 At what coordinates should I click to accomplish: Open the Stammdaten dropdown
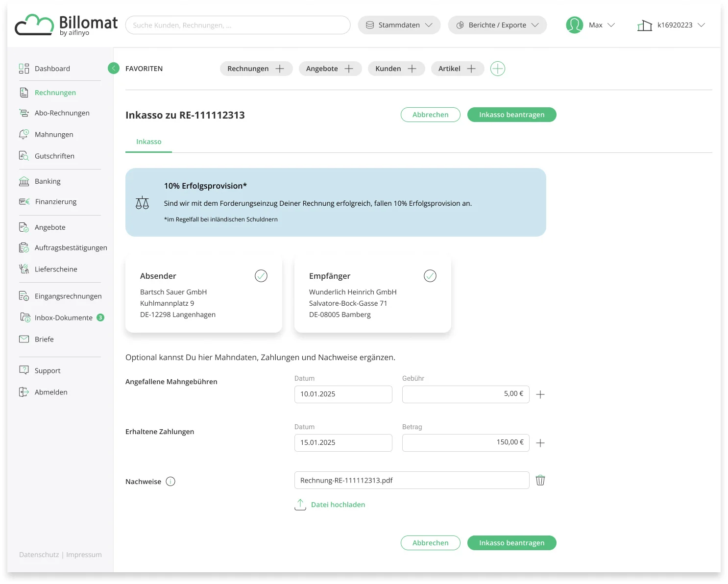click(399, 25)
